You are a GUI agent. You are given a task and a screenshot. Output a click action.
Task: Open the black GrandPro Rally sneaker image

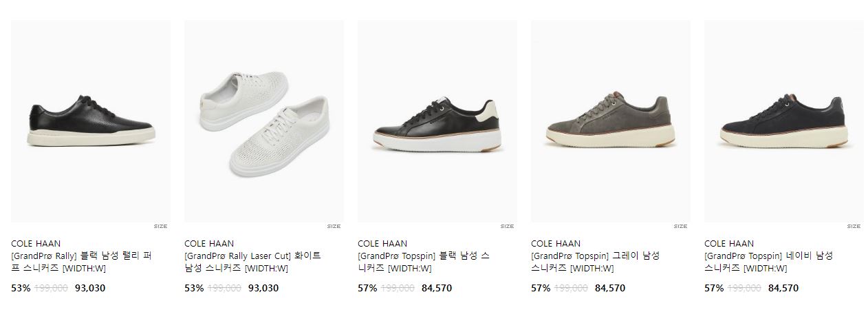(x=91, y=121)
